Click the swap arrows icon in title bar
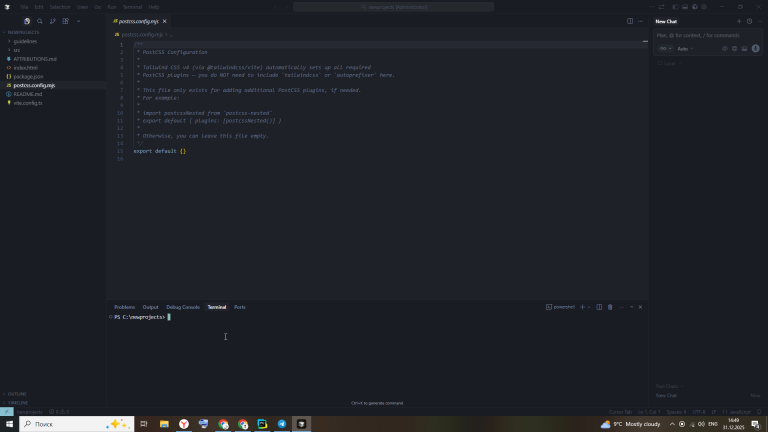 click(x=662, y=7)
